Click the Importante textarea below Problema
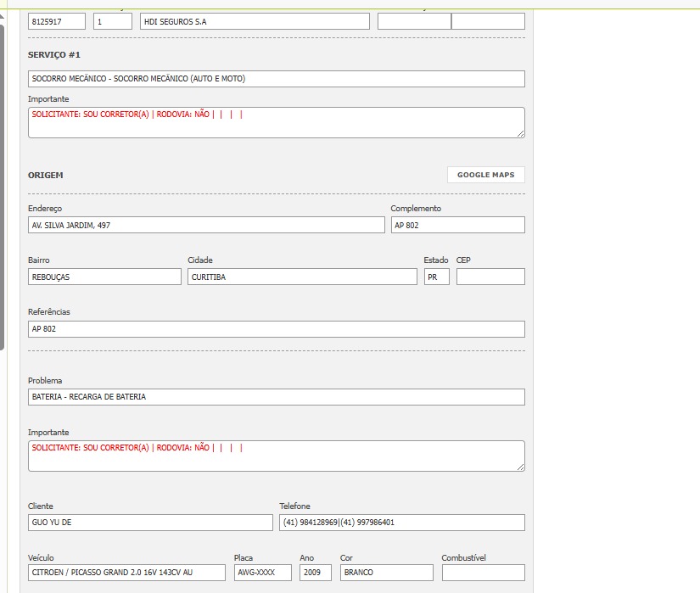700x593 pixels. (276, 456)
